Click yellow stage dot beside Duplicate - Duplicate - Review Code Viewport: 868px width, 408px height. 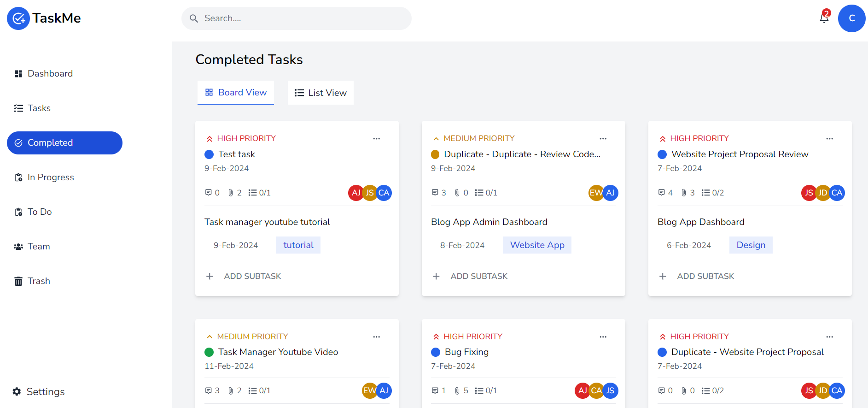tap(435, 154)
